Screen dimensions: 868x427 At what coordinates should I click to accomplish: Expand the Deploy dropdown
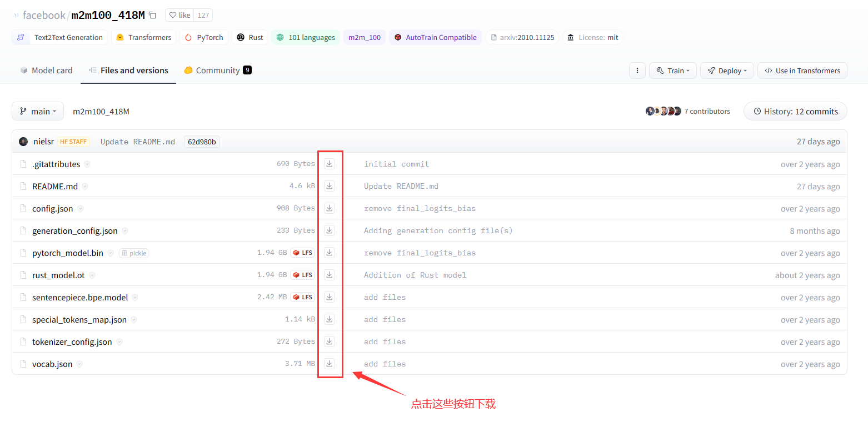(x=727, y=71)
